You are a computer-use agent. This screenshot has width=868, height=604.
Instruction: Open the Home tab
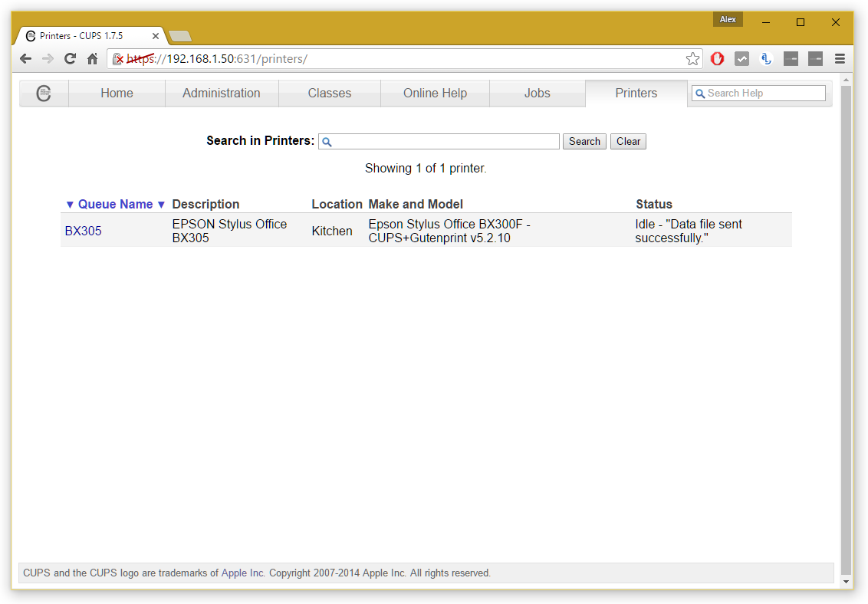pos(117,93)
